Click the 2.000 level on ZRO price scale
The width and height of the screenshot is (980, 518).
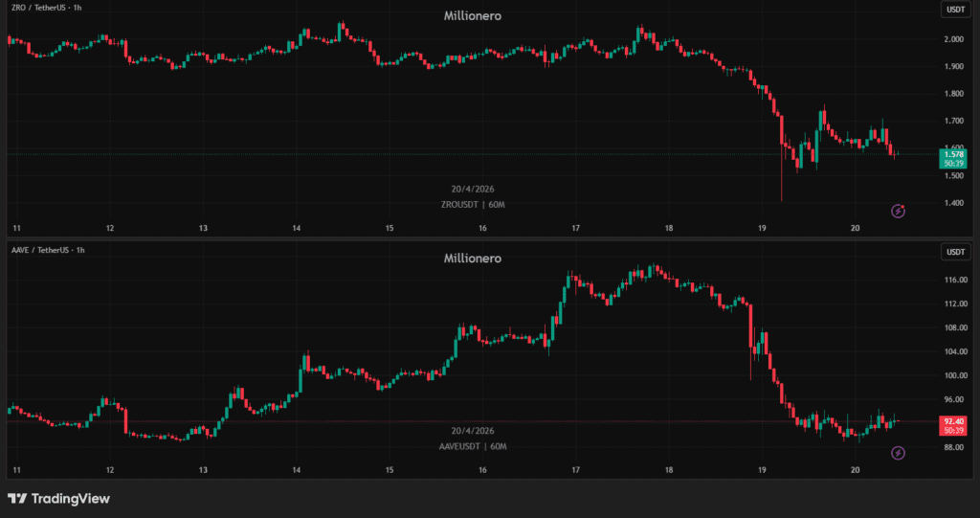tap(954, 39)
